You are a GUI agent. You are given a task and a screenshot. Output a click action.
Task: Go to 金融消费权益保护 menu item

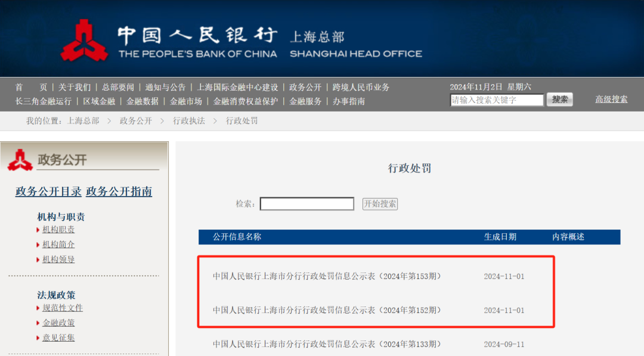246,101
